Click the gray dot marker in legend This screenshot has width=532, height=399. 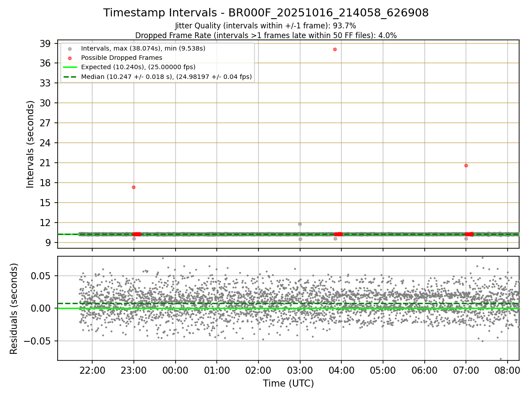point(70,48)
